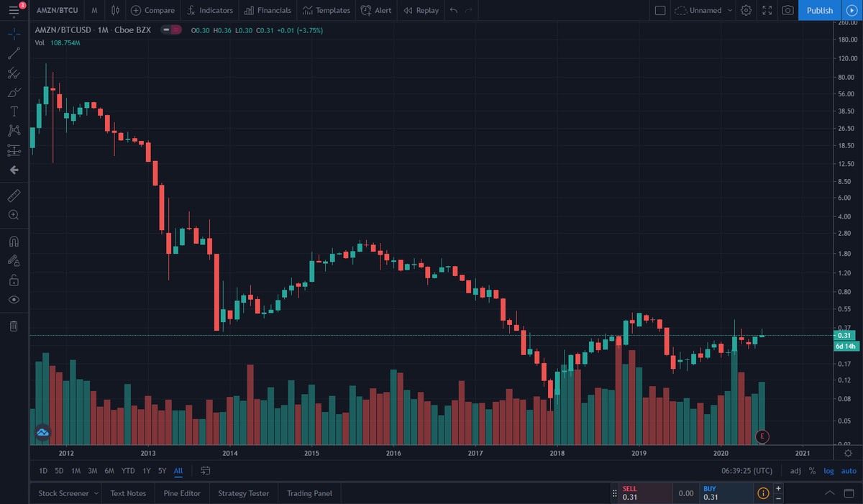Open the M timeframe interval selector

[94, 10]
